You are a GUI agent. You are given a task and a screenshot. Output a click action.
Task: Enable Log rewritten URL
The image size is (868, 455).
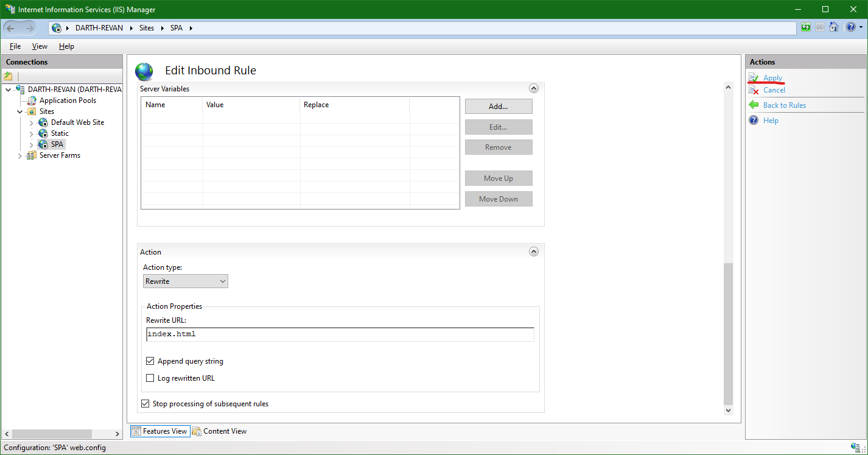click(x=150, y=378)
